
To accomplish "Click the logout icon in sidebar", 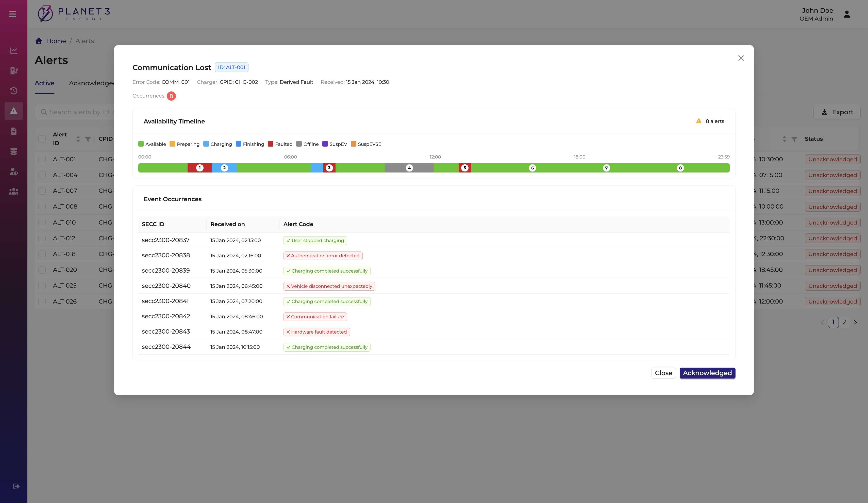I will (x=16, y=486).
